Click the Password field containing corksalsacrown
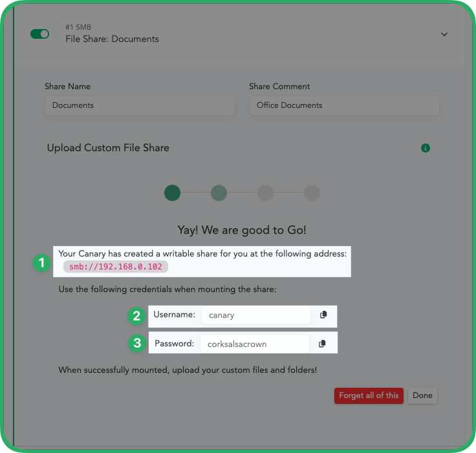 tap(254, 344)
